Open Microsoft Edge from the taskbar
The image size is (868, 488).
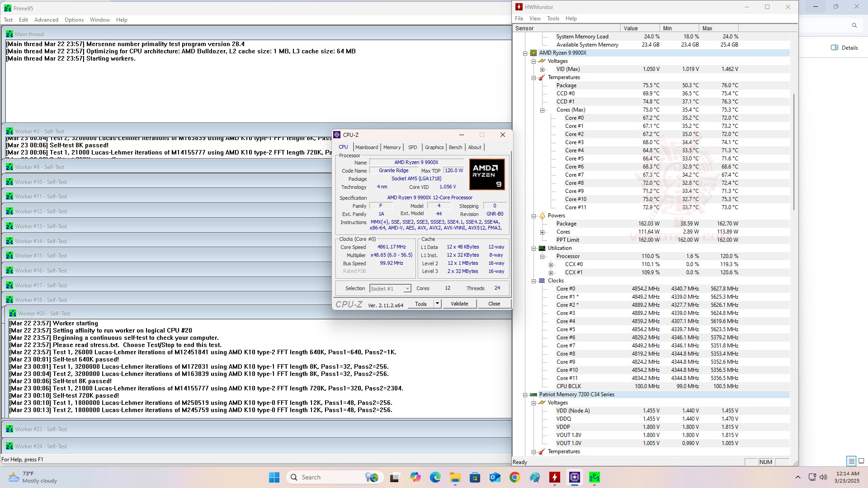(435, 477)
